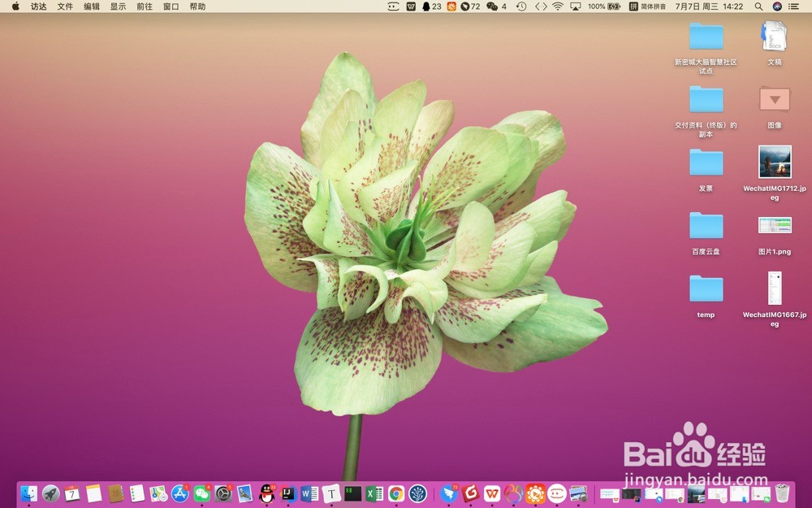Image resolution: width=812 pixels, height=508 pixels.
Task: Open SourceTree in the Dock
Action: point(417,493)
